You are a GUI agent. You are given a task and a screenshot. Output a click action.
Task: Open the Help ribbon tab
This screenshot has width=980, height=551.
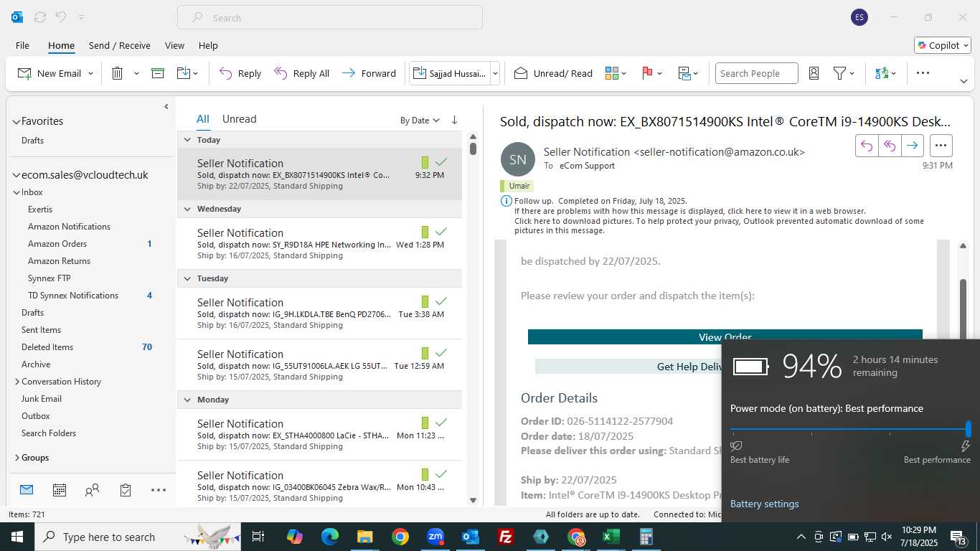(208, 45)
